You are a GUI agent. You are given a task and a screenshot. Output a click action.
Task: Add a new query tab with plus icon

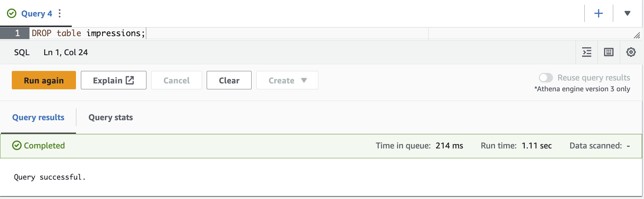598,13
